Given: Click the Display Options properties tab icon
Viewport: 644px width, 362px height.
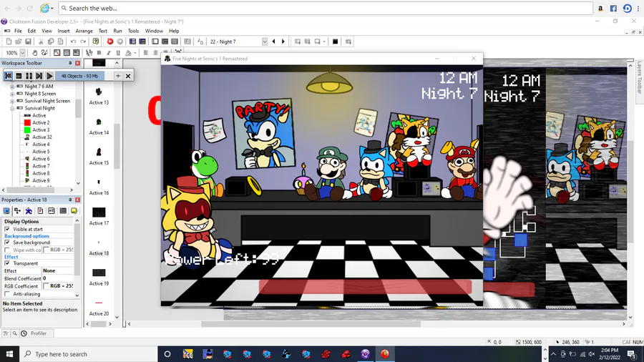Looking at the screenshot, I should (x=6, y=210).
